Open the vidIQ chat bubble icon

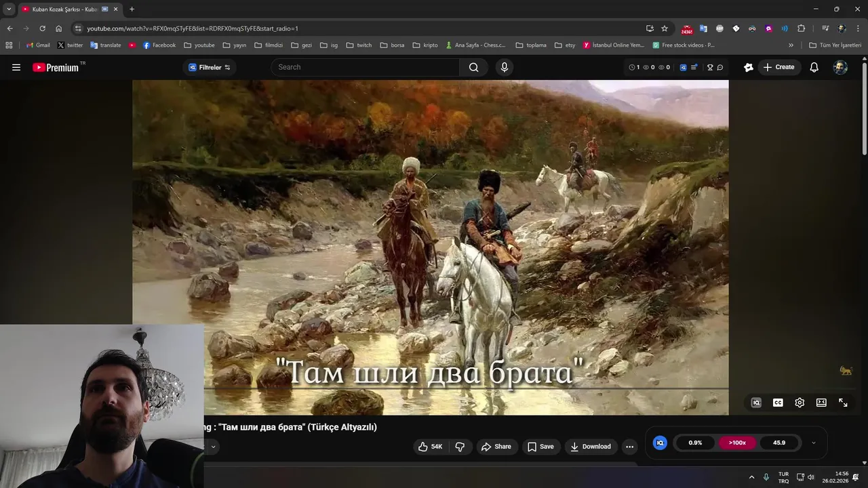720,67
